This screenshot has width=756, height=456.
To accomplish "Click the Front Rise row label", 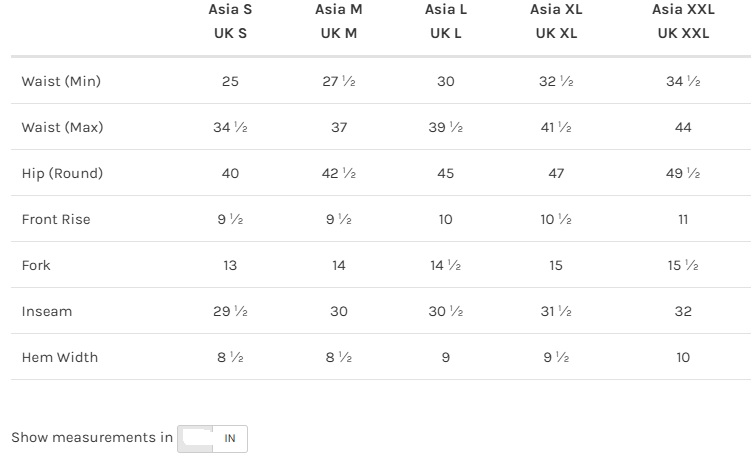I will pos(56,219).
